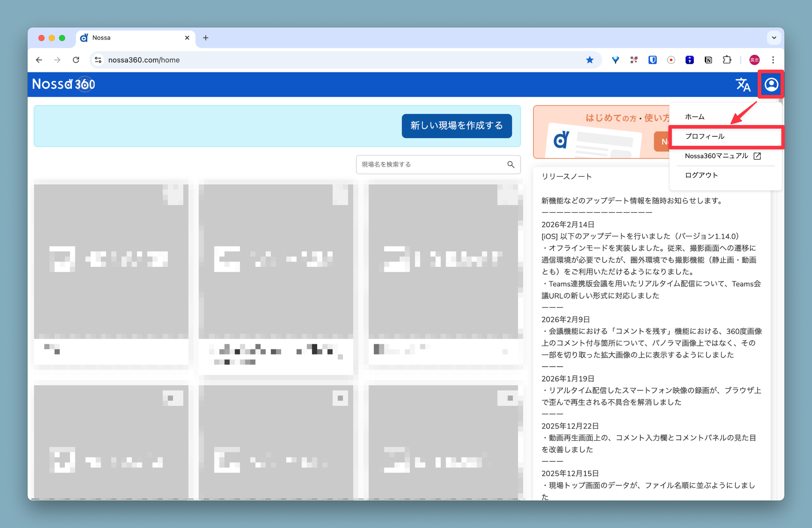The height and width of the screenshot is (528, 812).
Task: Open a new browser tab
Action: [x=205, y=38]
